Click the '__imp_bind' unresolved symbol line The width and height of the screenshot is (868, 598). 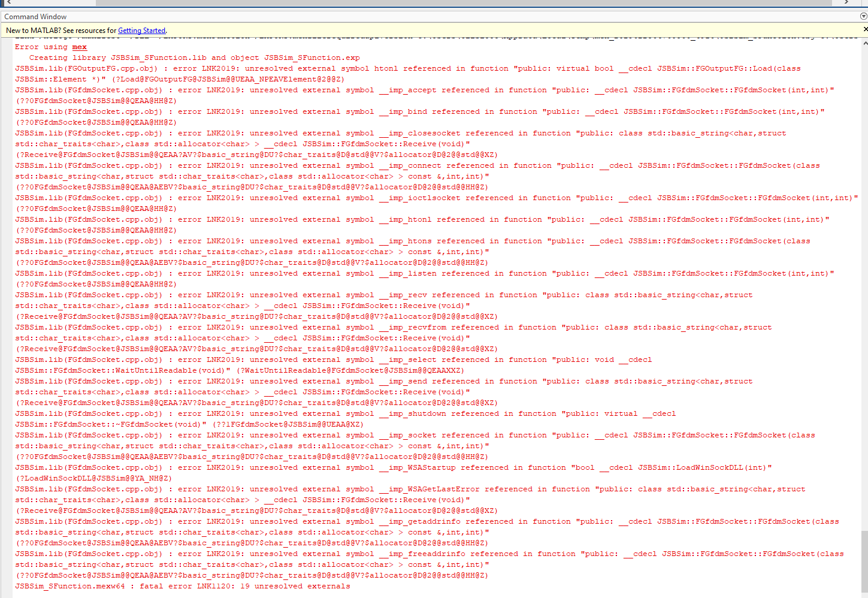coord(420,111)
